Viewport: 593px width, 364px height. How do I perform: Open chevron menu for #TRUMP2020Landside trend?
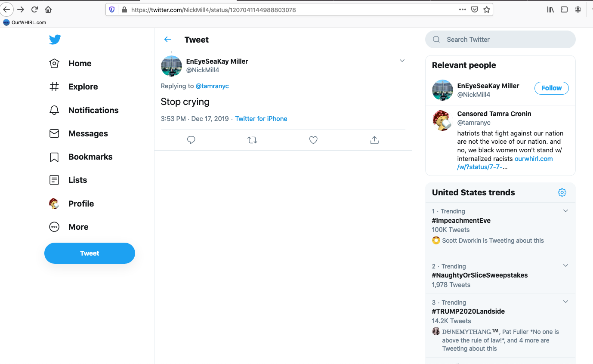(565, 302)
